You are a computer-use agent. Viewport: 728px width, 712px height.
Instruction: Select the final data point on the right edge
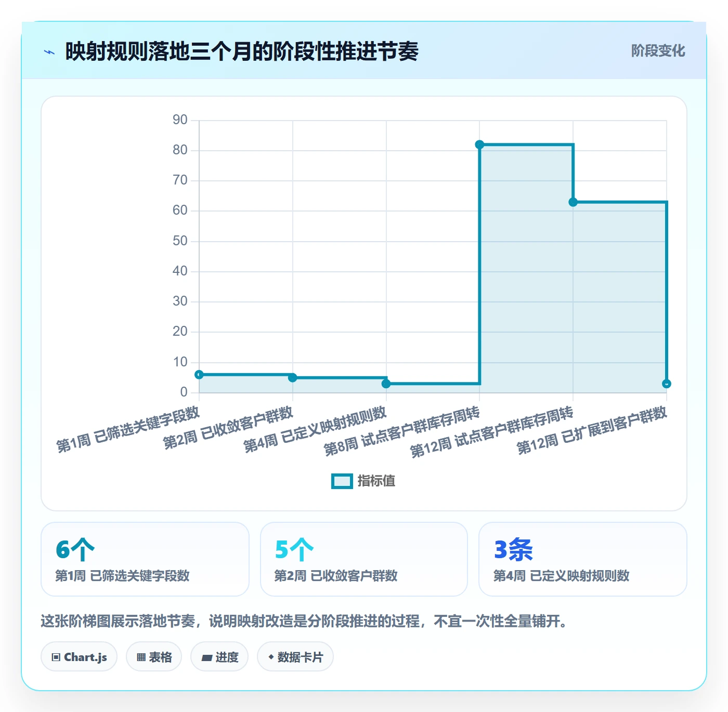(667, 384)
